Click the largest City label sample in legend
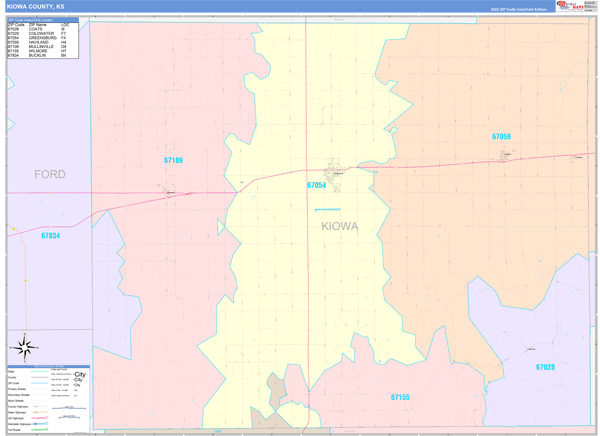 pos(80,374)
